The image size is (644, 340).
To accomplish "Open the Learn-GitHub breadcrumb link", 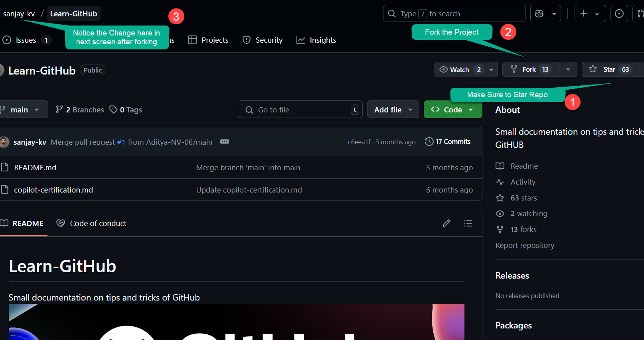I will coord(73,14).
